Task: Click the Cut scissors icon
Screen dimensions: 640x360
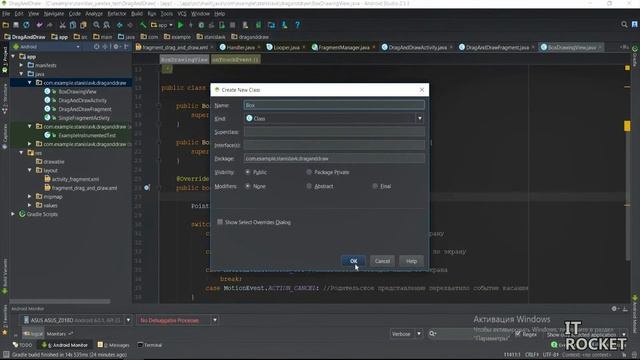Action: tap(62, 25)
